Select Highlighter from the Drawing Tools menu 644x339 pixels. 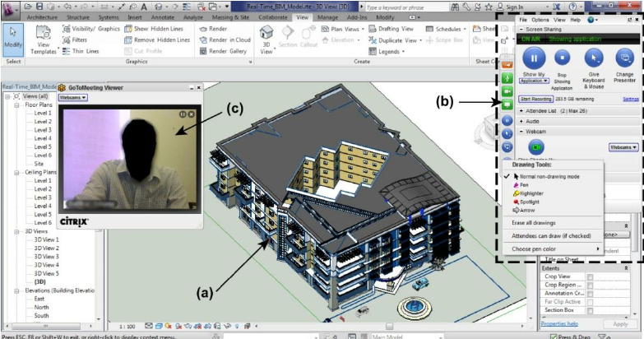pyautogui.click(x=528, y=193)
